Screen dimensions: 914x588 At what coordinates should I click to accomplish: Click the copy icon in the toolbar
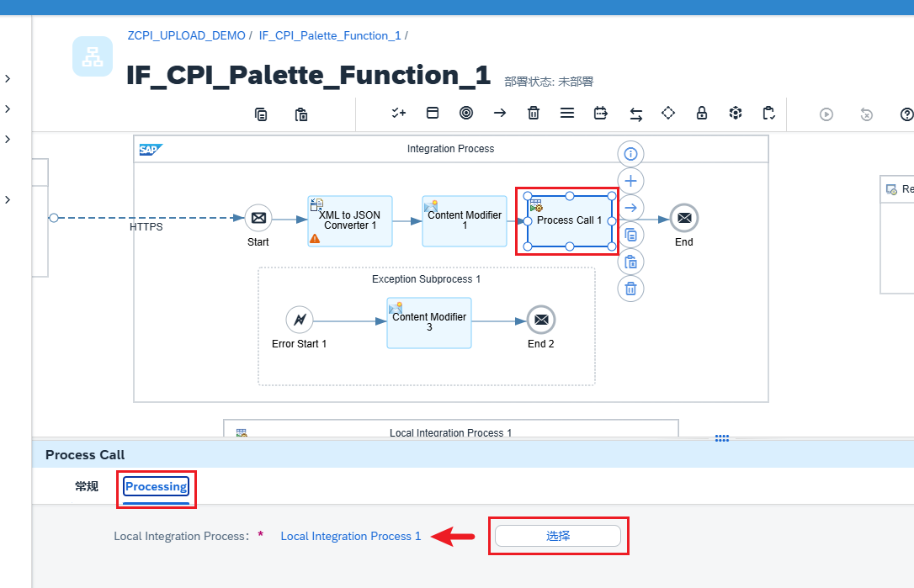pos(261,114)
